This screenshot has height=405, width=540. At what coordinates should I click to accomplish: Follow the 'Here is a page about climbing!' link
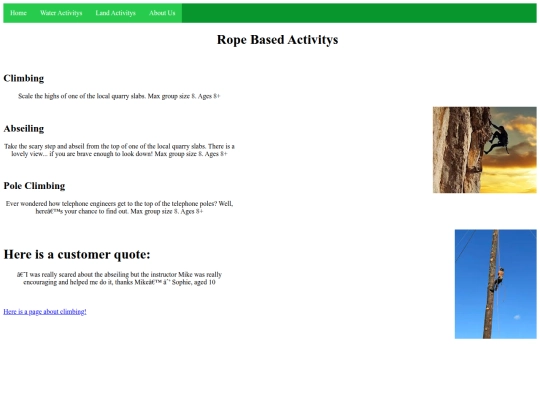(x=45, y=312)
